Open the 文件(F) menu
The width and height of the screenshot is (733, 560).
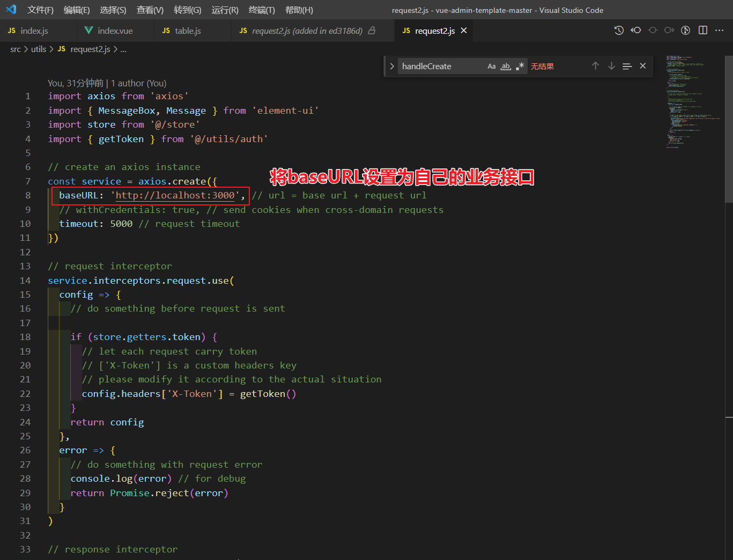coord(41,10)
